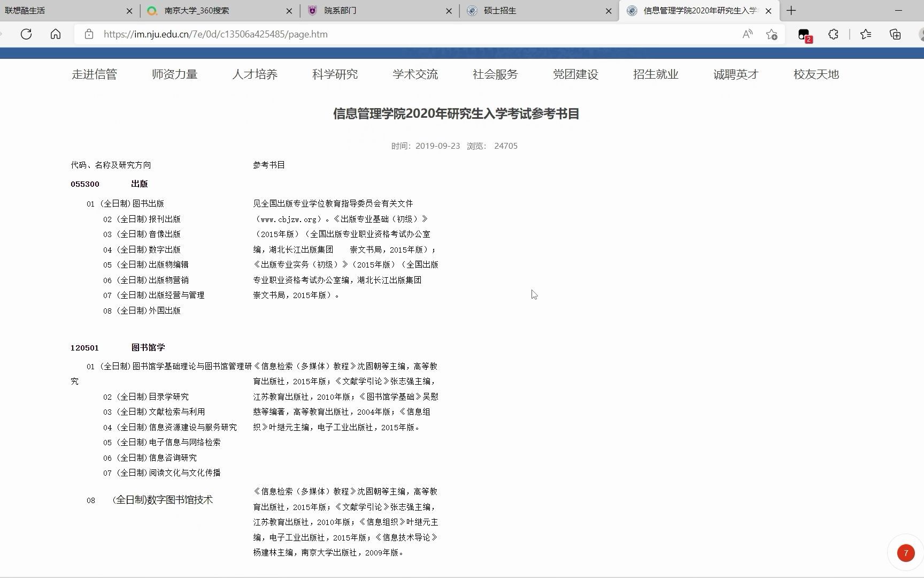This screenshot has height=578, width=924.
Task: Click the www.cbjzw.org text
Action: pos(288,219)
